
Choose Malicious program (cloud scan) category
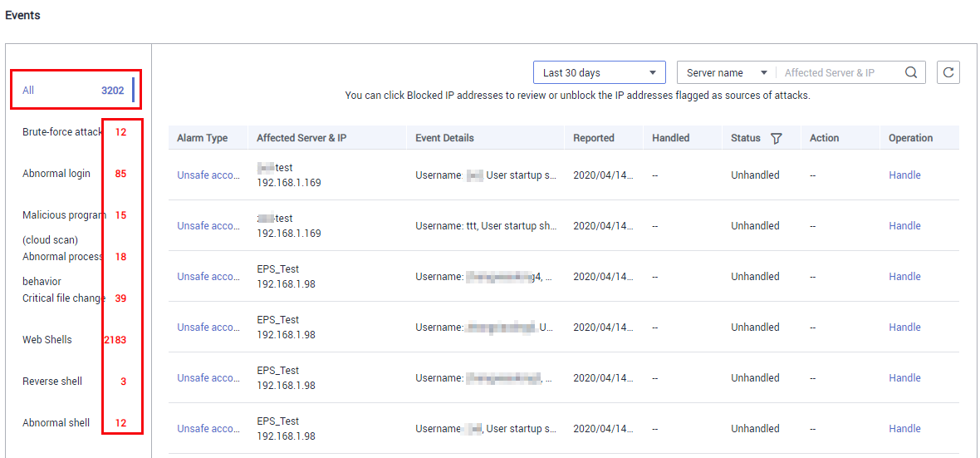tap(75, 227)
